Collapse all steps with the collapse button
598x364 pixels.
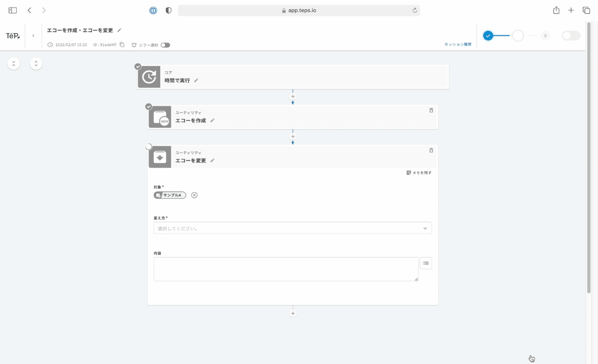[14, 63]
